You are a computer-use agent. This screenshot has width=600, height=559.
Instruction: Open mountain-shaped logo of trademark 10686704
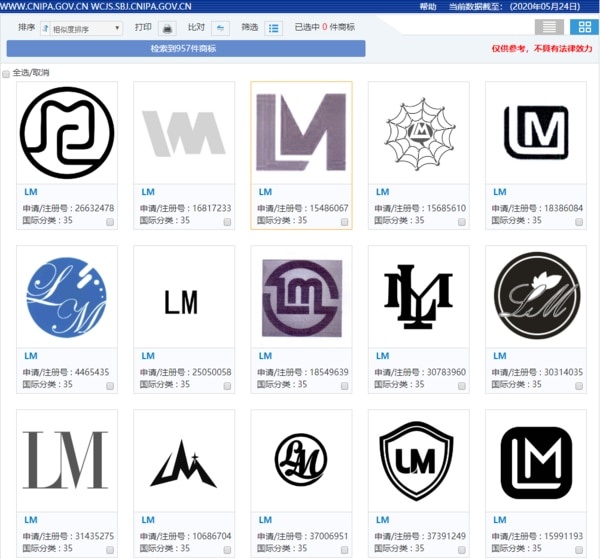(x=184, y=464)
